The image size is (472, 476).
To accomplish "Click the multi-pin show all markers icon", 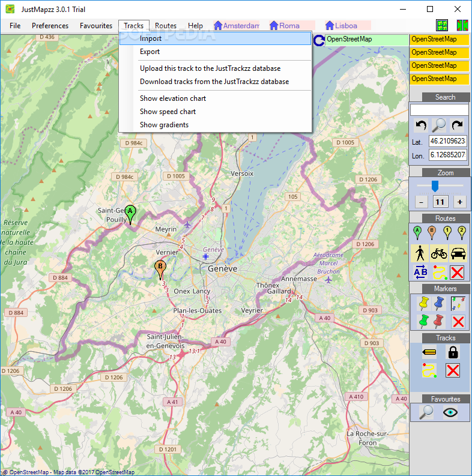I will (x=458, y=304).
